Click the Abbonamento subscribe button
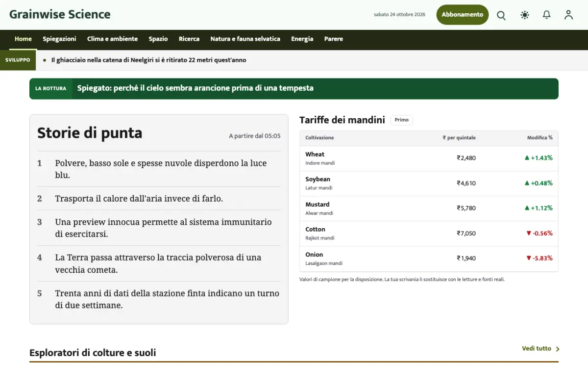Image resolution: width=588 pixels, height=368 pixels. click(x=463, y=15)
